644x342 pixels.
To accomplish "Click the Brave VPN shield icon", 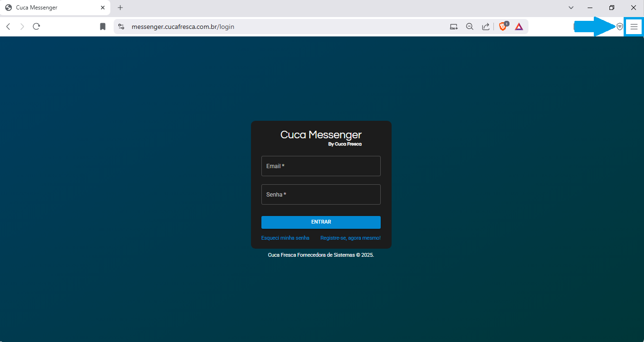I will (x=619, y=27).
